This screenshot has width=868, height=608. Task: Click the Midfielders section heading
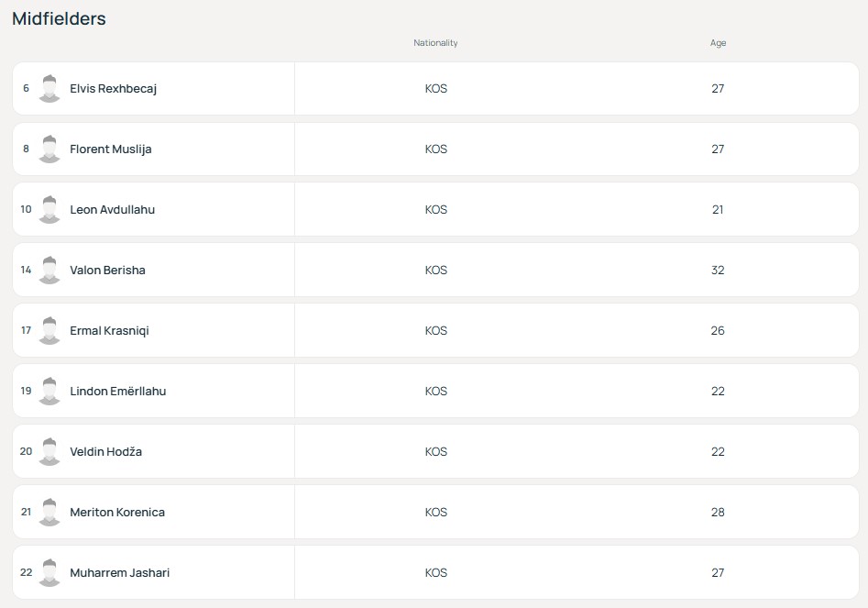coord(59,18)
